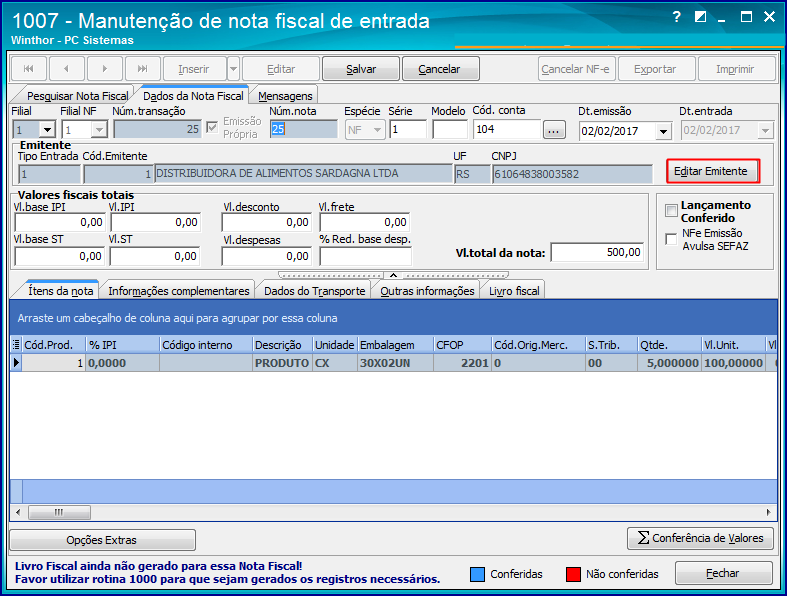Focus % Red. base desp. field
Viewport: 787px width, 596px height.
[365, 256]
